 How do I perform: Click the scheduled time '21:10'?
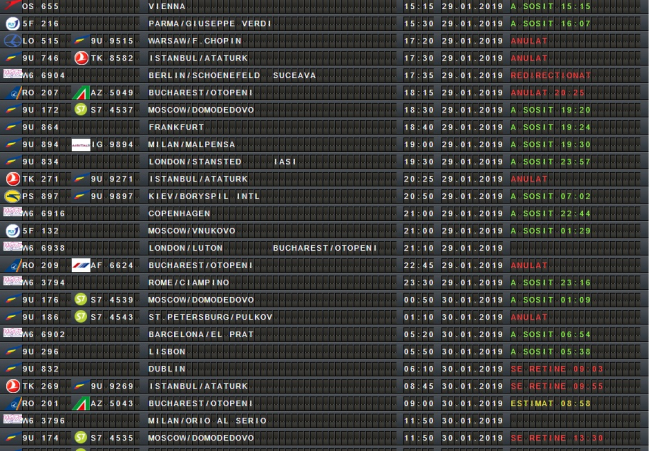pyautogui.click(x=419, y=248)
